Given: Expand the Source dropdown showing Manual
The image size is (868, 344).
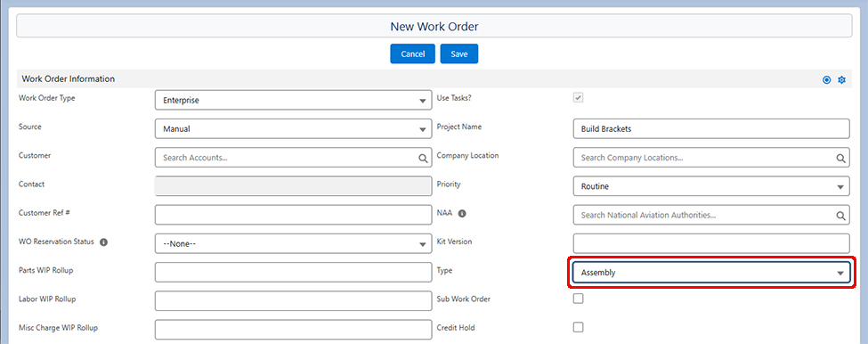Looking at the screenshot, I should [294, 129].
